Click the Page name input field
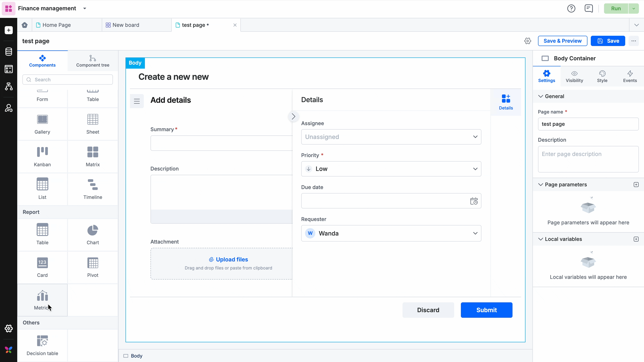 pos(588,124)
